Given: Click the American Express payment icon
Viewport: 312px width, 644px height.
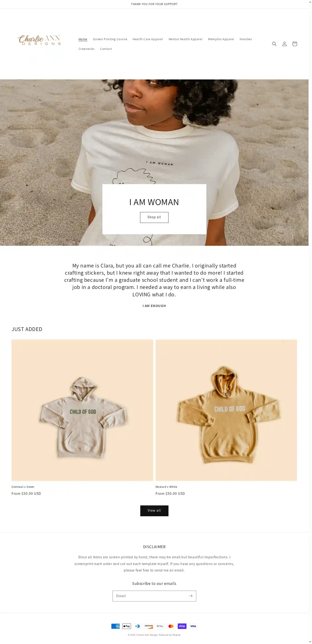Looking at the screenshot, I should (x=116, y=626).
